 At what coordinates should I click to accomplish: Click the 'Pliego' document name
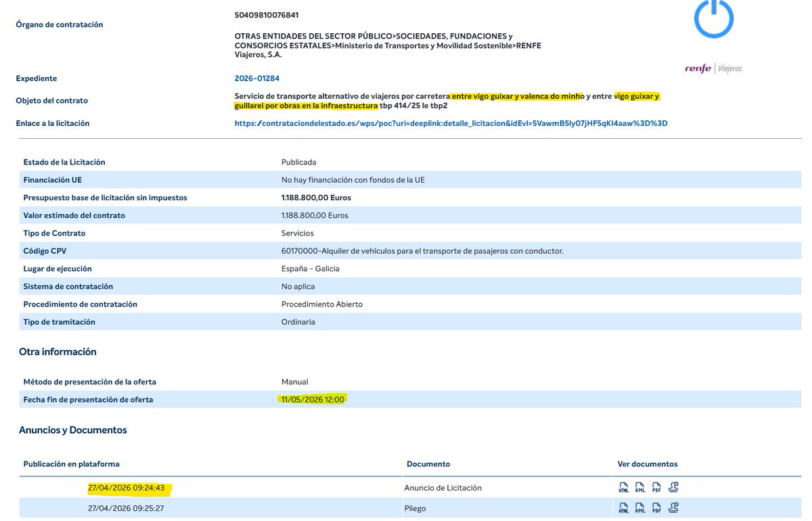point(415,508)
